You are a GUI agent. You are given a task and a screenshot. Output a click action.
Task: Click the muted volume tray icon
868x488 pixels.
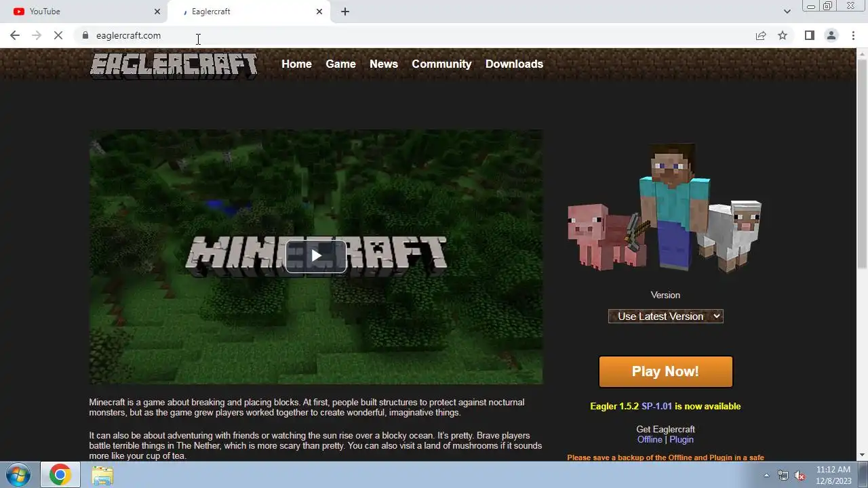[799, 476]
